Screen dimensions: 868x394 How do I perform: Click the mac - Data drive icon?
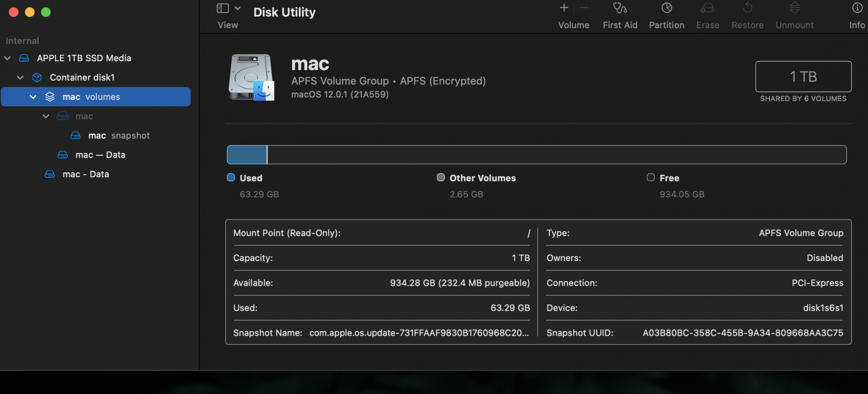coord(50,174)
